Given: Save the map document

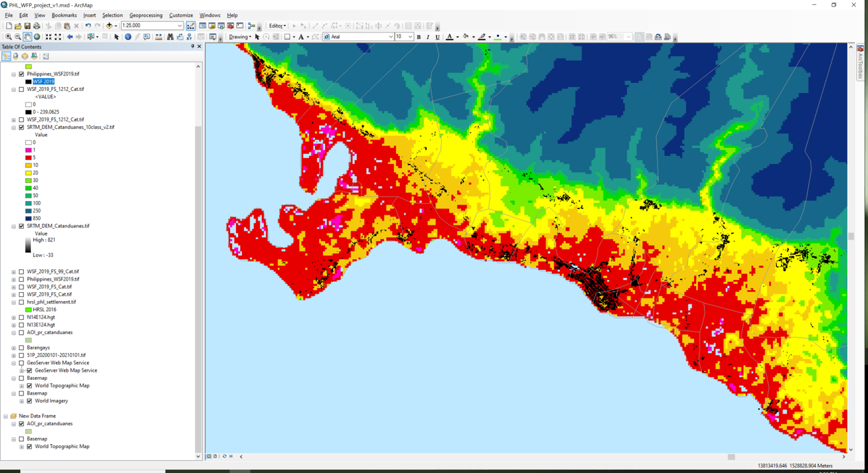Looking at the screenshot, I should coord(28,26).
